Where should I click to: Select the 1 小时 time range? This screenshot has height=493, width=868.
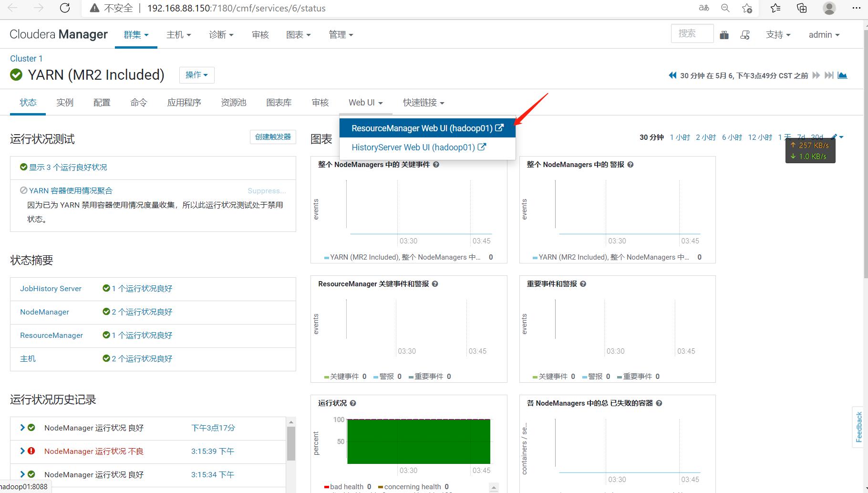[680, 137]
